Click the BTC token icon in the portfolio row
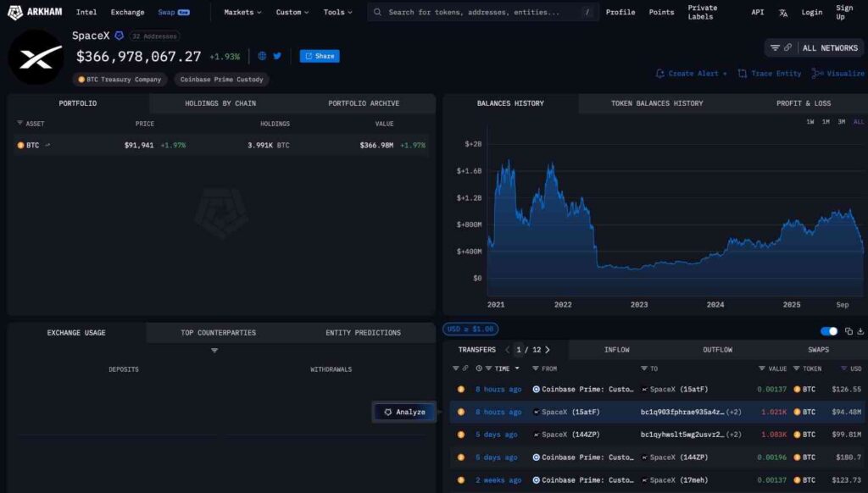868x493 pixels. point(20,145)
